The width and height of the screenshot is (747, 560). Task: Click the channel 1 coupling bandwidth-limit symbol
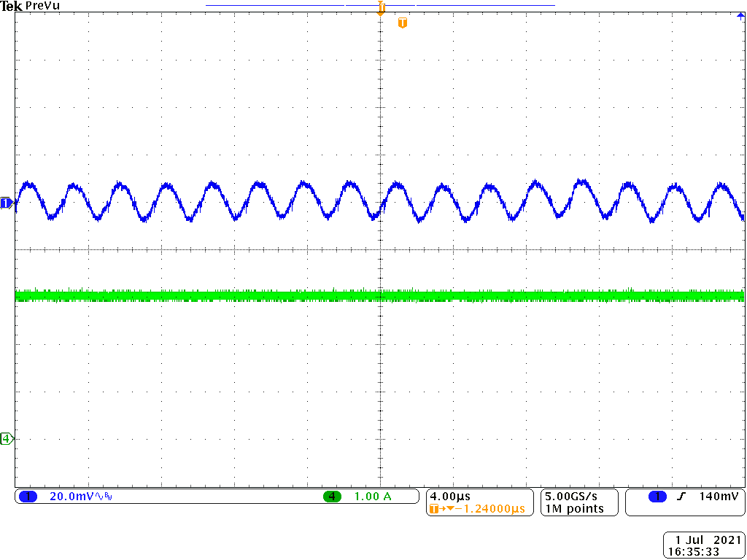click(107, 497)
